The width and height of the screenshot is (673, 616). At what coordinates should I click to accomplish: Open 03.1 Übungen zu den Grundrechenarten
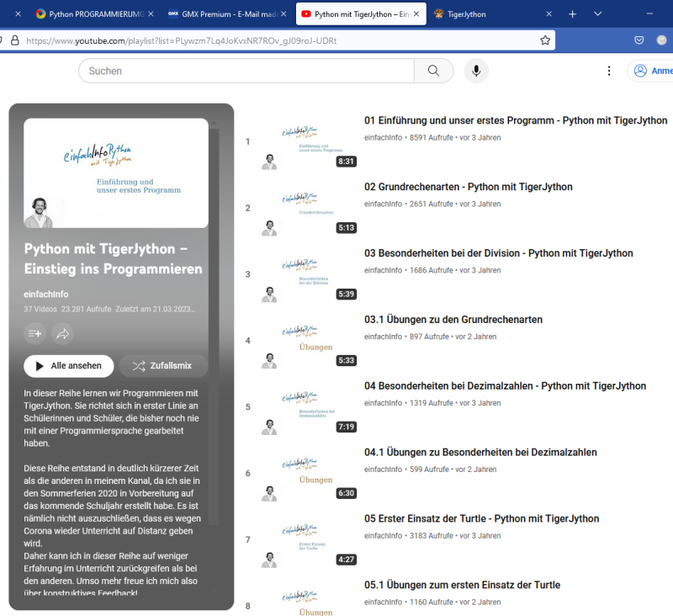click(453, 320)
